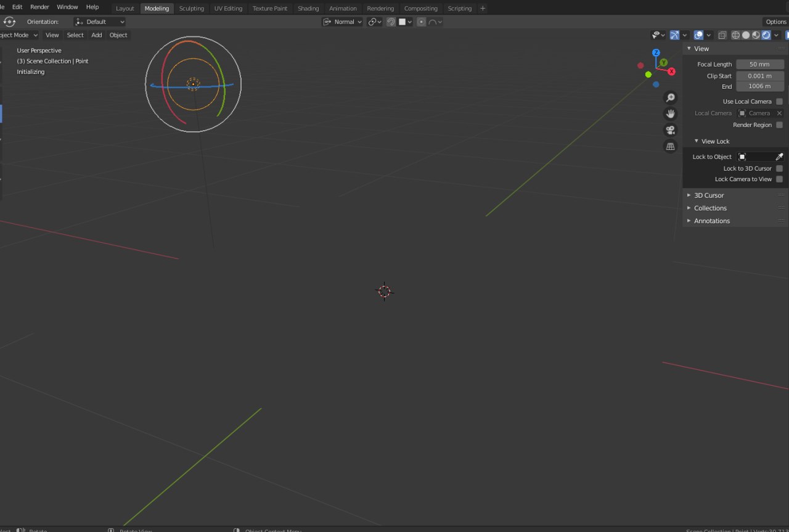The height and width of the screenshot is (532, 789).
Task: Select solid viewport shading
Action: pyautogui.click(x=746, y=35)
